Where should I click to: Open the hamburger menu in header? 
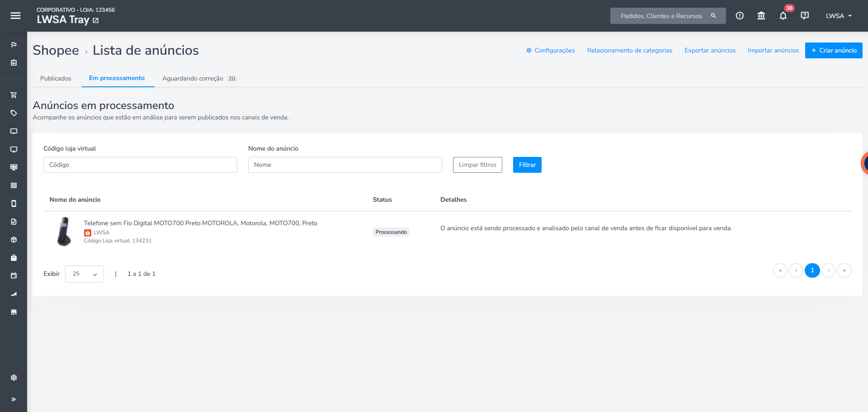coord(15,16)
